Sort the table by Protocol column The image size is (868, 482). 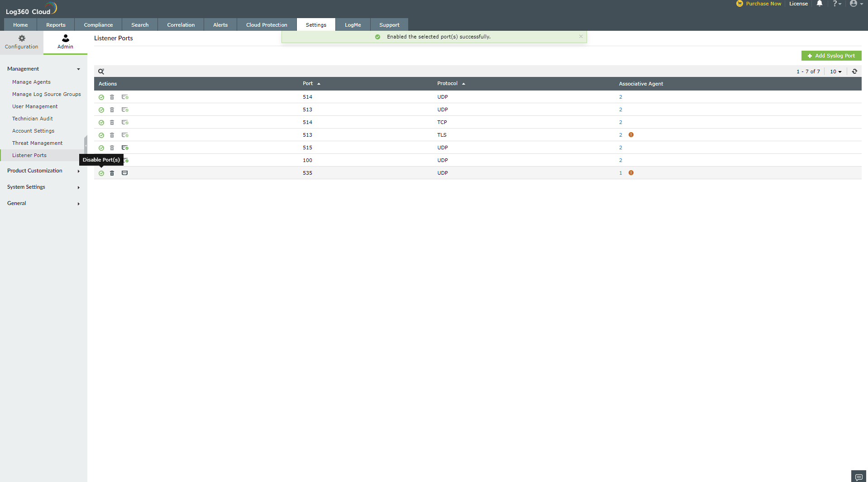(451, 84)
